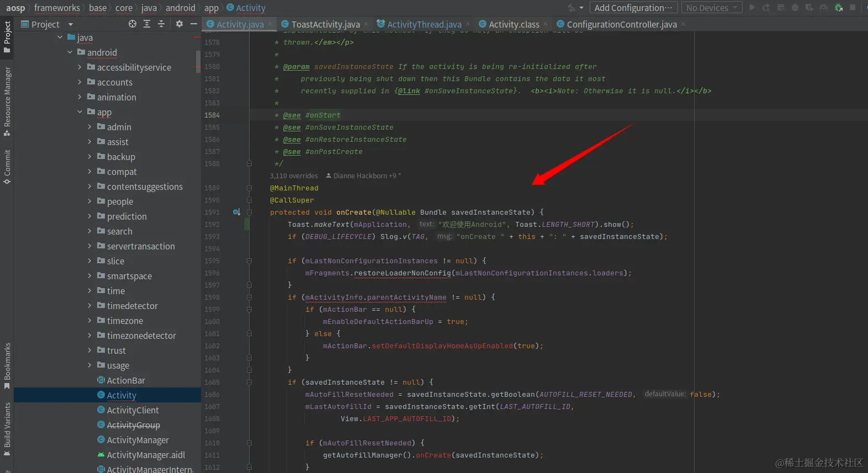
Task: Switch to the ActivityThread.java tab
Action: [x=424, y=24]
